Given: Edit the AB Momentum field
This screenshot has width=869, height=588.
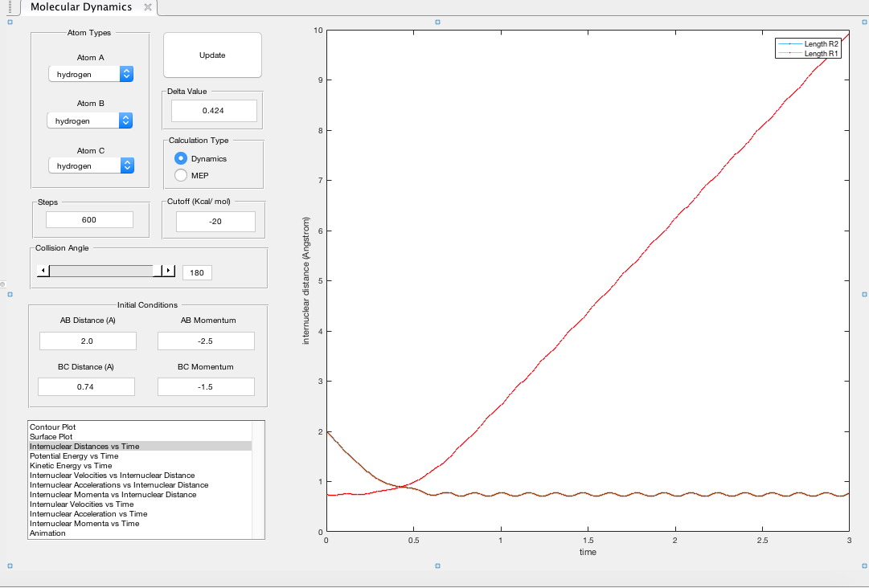Looking at the screenshot, I should 206,341.
